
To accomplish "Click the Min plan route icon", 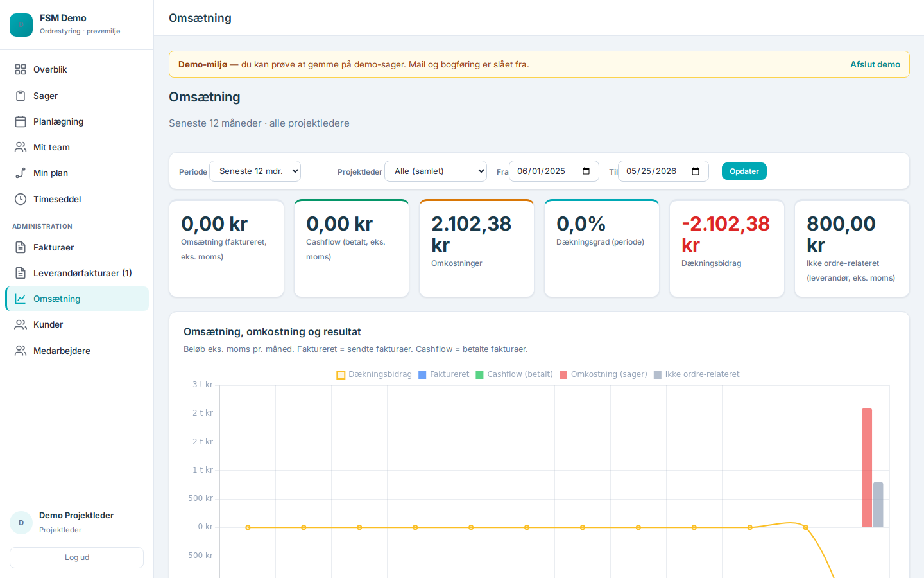I will 21,173.
